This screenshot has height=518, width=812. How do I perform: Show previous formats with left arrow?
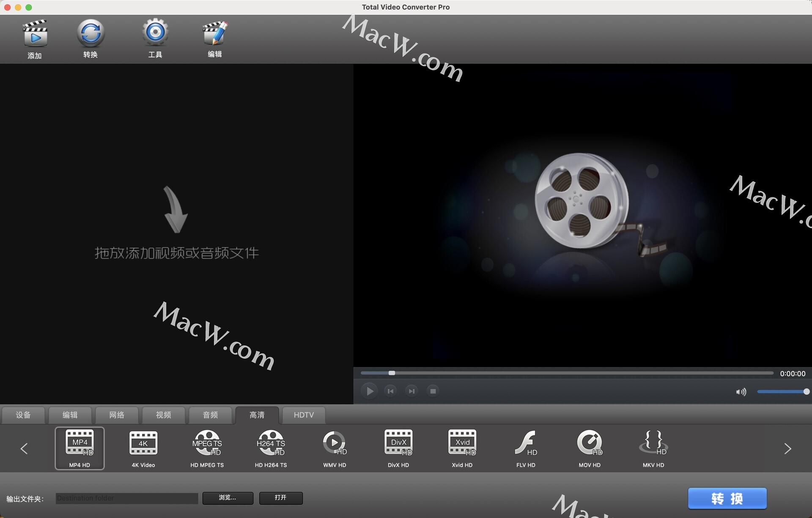pos(24,449)
